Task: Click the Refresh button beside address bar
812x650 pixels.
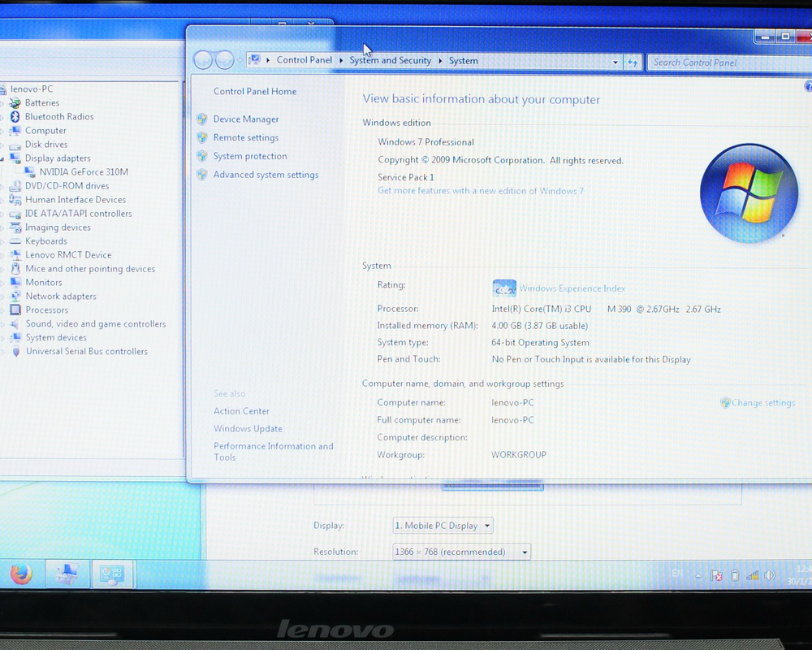Action: tap(633, 63)
